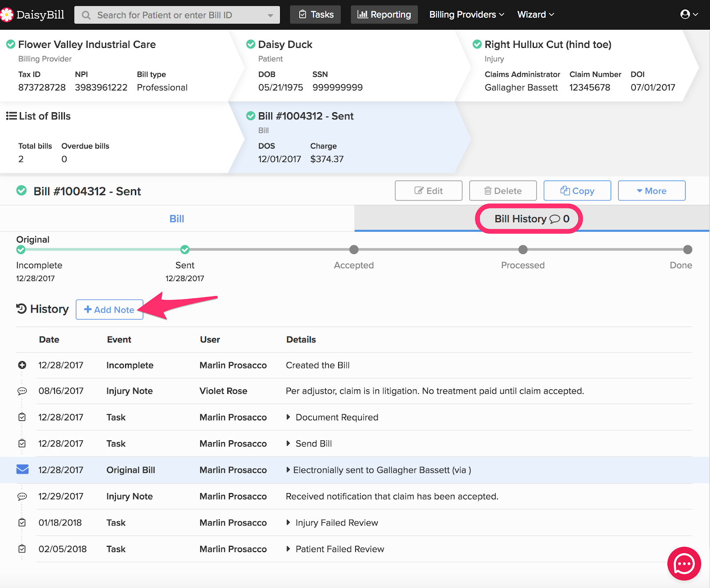Expand the Patient Failed Review details

pyautogui.click(x=288, y=549)
